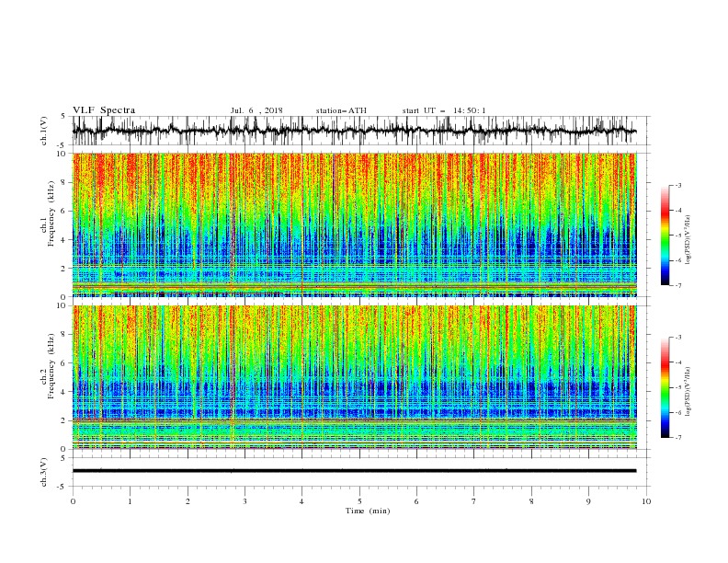The width and height of the screenshot is (728, 563).
Task: Click time axis tick label "5"
Action: tap(359, 501)
